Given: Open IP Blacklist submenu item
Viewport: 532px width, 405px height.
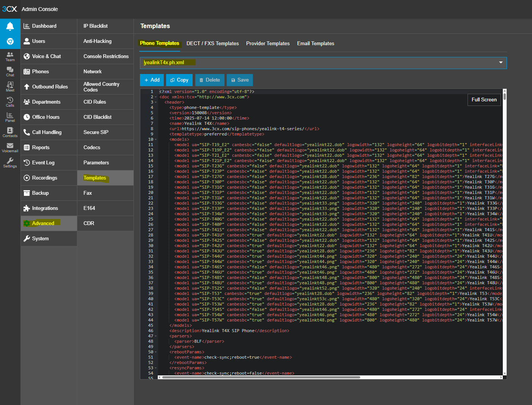Looking at the screenshot, I should [x=105, y=26].
